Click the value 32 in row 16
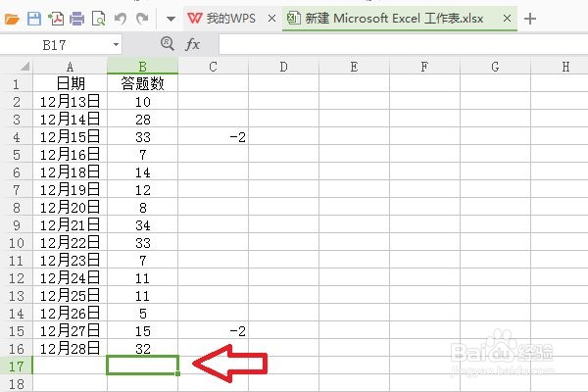Viewport: 588px width, 392px height. tap(142, 348)
